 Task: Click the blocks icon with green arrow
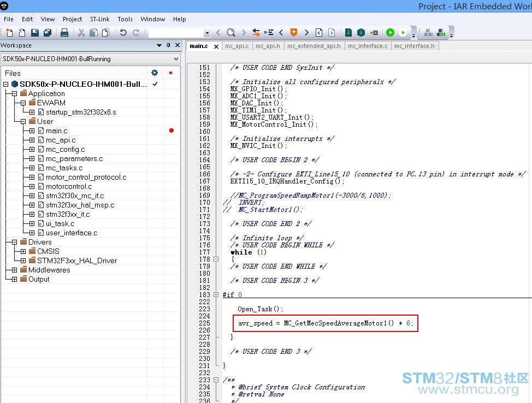point(441,33)
